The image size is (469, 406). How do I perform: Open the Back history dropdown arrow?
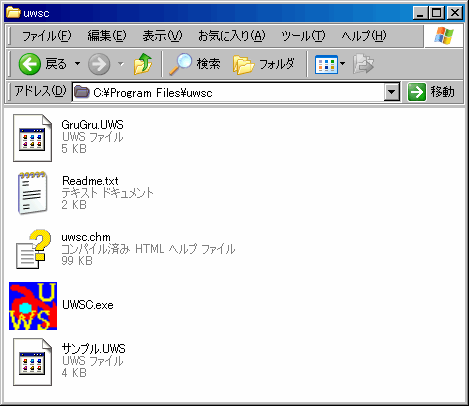pyautogui.click(x=77, y=64)
